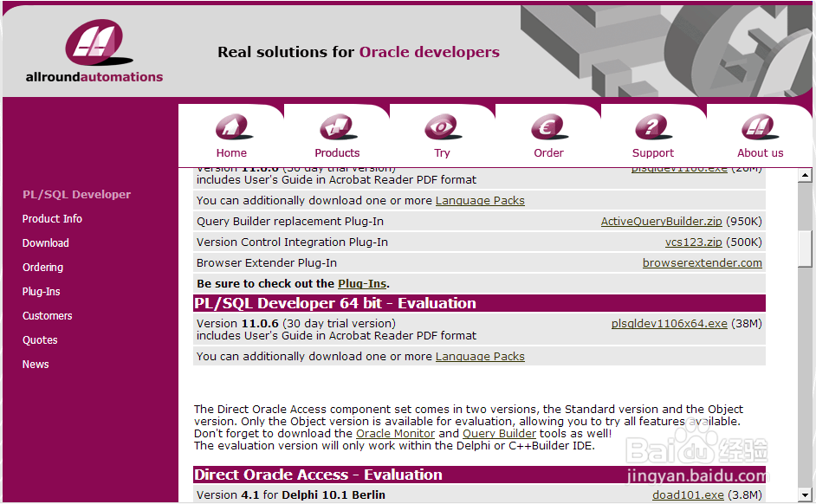This screenshot has width=816, height=504.
Task: Open the Products section icon
Action: coord(337,127)
